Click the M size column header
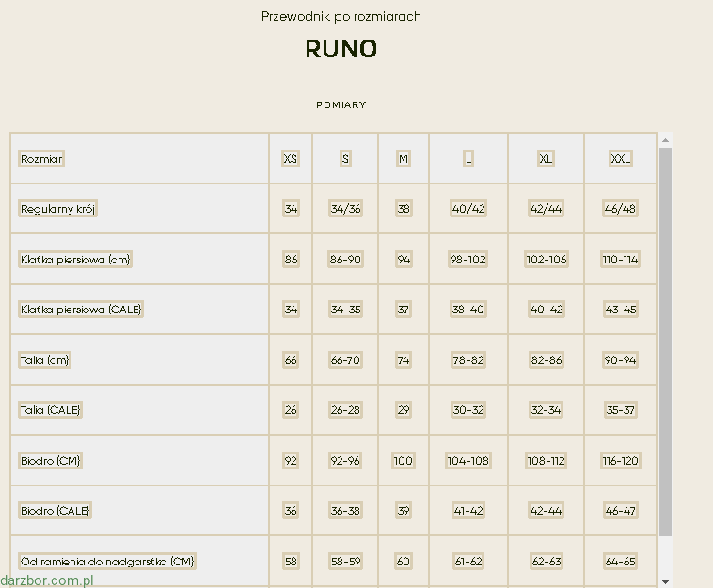 404,159
